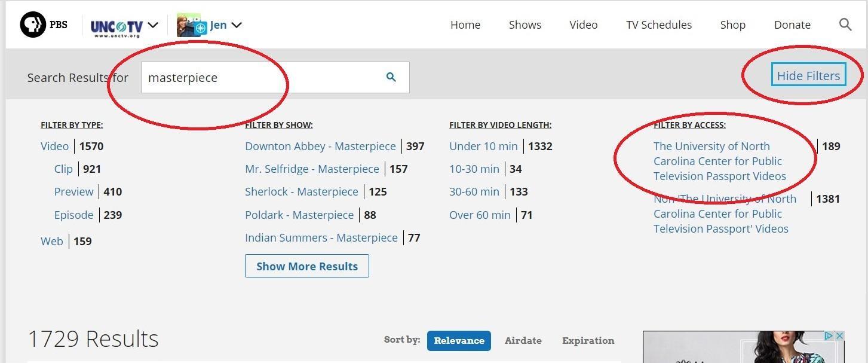Filter by show Poldark - Masterpiece

coord(299,215)
